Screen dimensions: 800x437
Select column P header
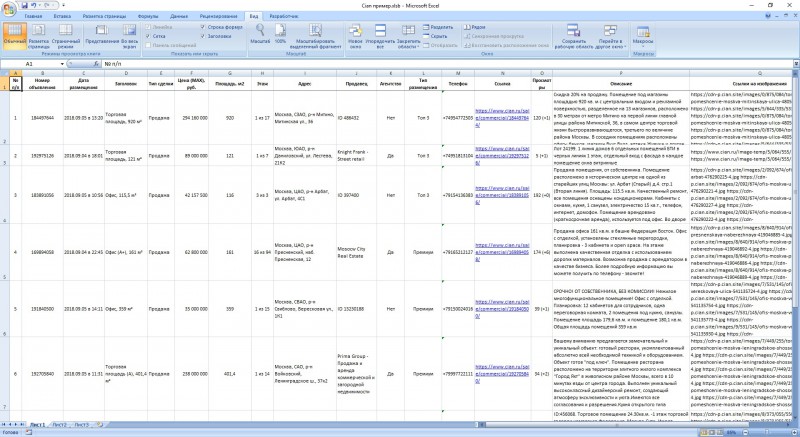621,73
